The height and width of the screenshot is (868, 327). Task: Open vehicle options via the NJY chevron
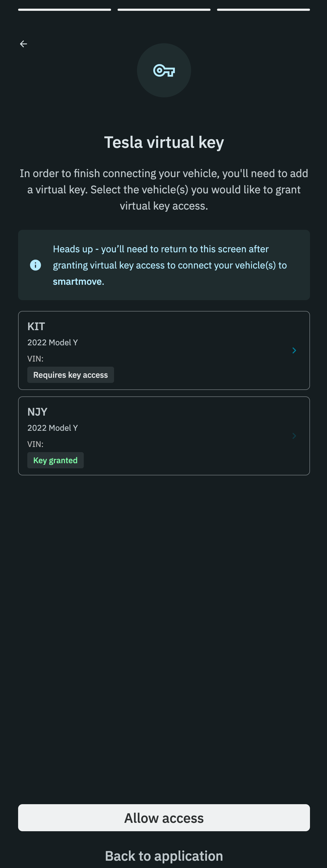(x=294, y=436)
